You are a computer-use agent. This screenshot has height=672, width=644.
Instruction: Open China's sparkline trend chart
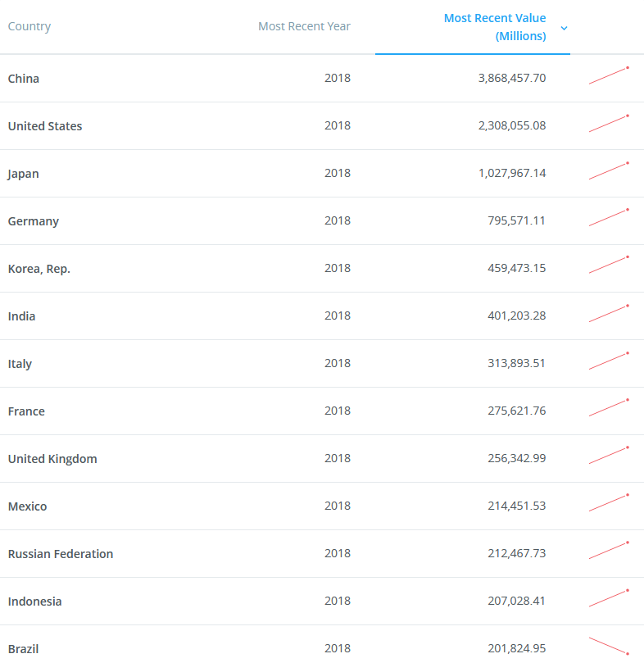pyautogui.click(x=609, y=75)
